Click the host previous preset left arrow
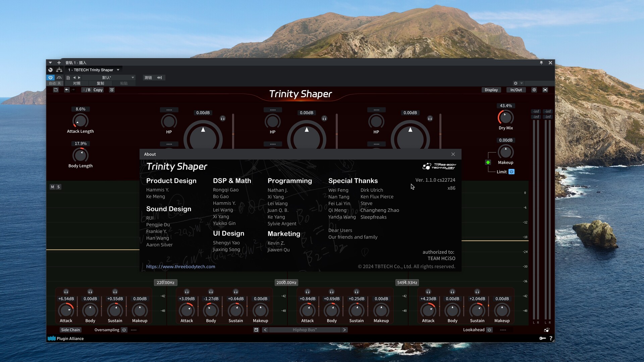Image resolution: width=644 pixels, height=362 pixels. pos(74,78)
